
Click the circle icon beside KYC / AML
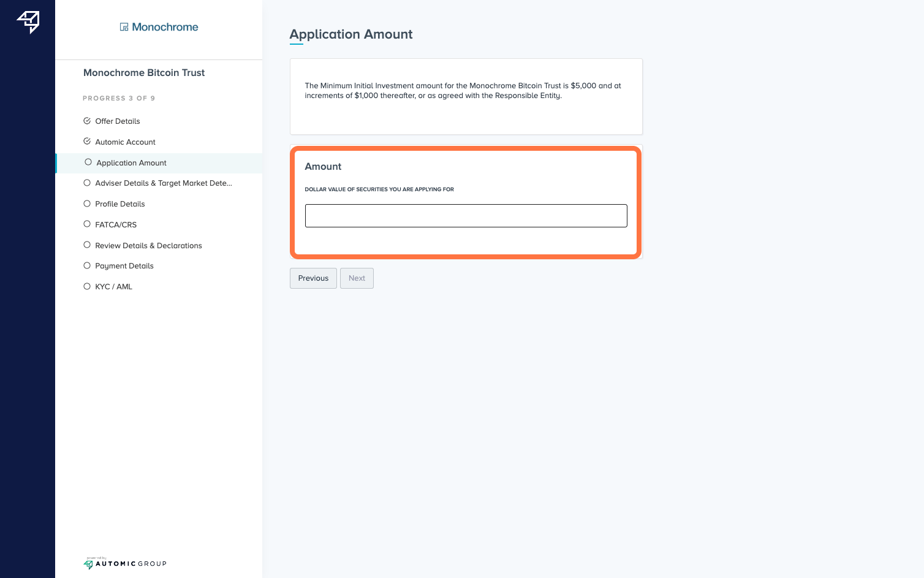pyautogui.click(x=87, y=286)
